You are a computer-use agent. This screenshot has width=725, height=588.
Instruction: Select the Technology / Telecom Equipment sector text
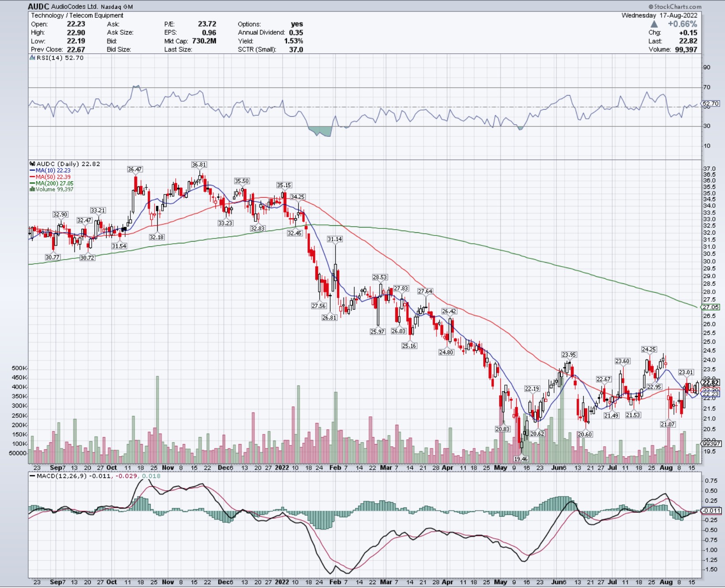[x=77, y=15]
